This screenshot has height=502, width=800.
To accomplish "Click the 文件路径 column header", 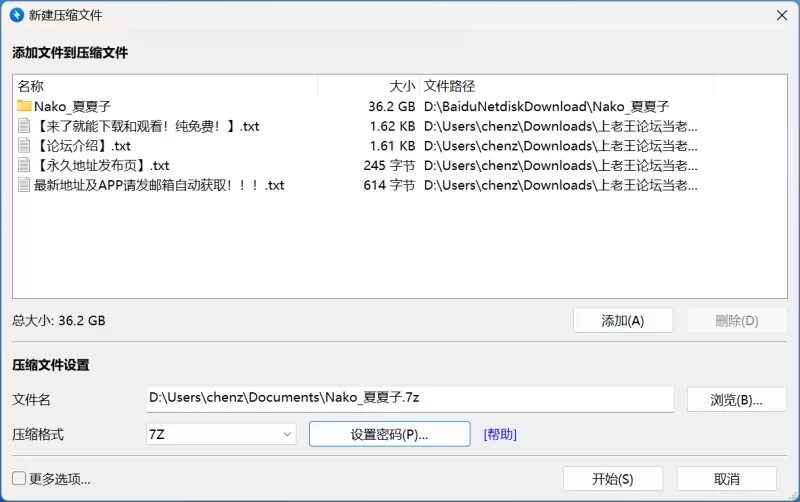I will tap(566, 86).
